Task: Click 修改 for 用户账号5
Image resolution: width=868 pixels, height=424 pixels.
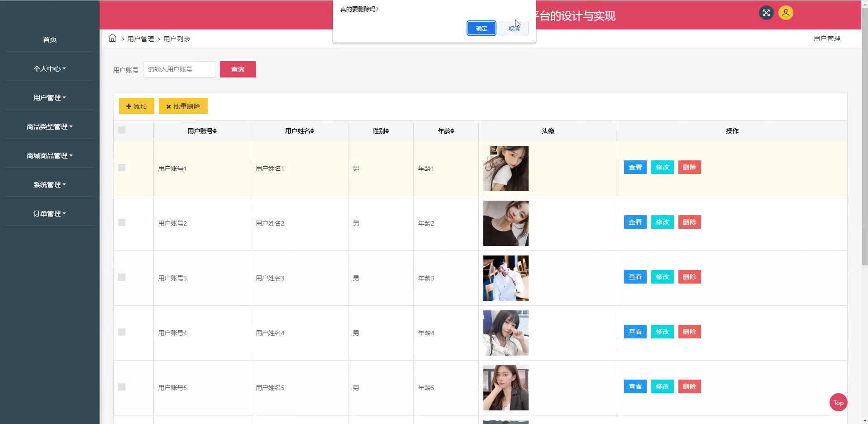Action: (x=663, y=386)
